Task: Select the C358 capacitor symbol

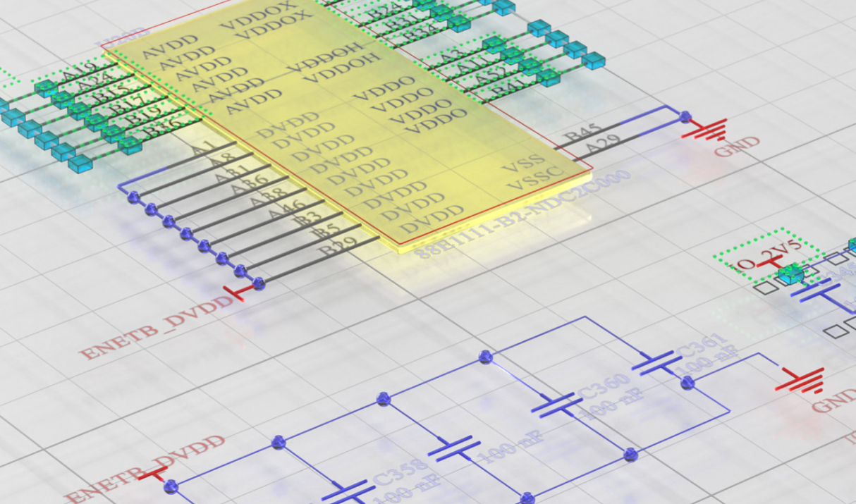Action: 353,491
